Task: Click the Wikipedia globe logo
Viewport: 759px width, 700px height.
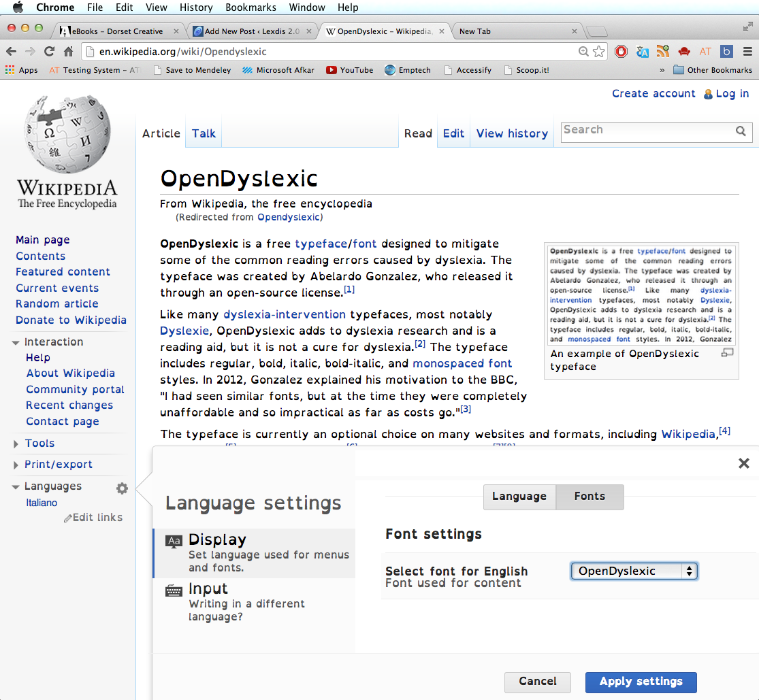Action: pos(67,134)
